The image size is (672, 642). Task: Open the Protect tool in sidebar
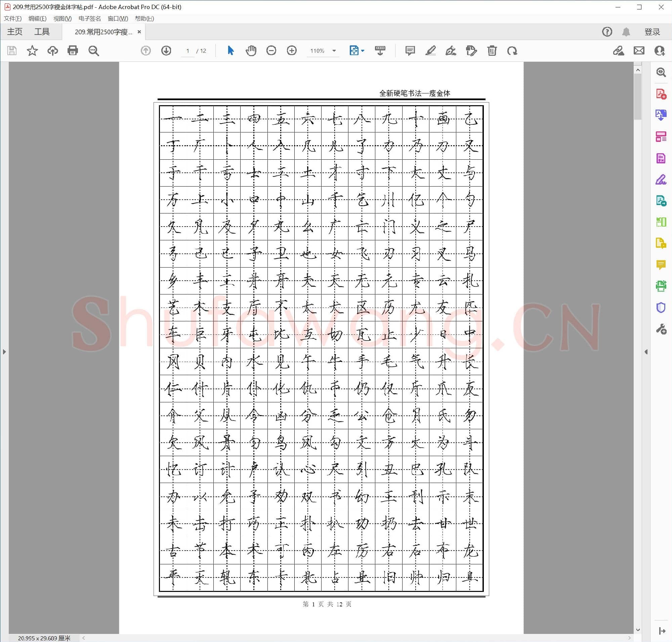pos(661,307)
